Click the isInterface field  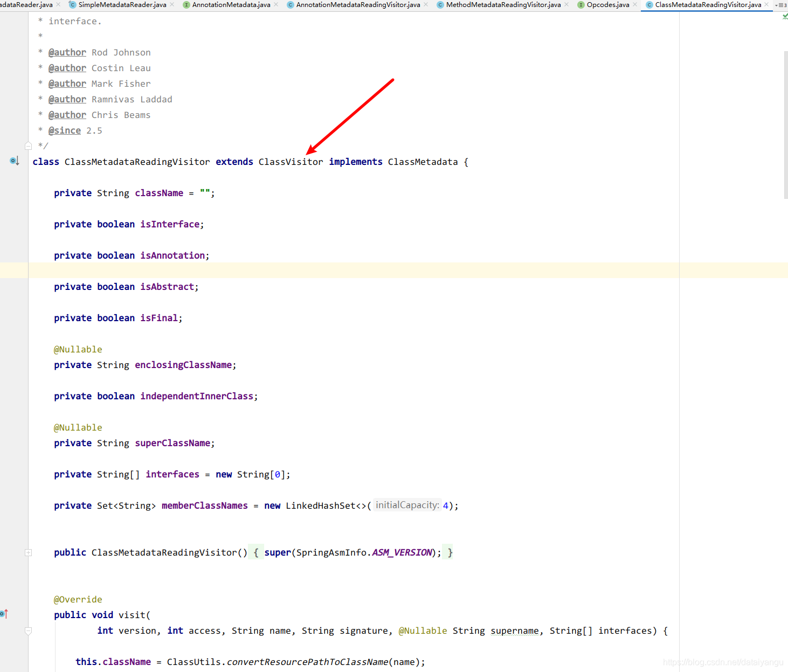tap(170, 224)
